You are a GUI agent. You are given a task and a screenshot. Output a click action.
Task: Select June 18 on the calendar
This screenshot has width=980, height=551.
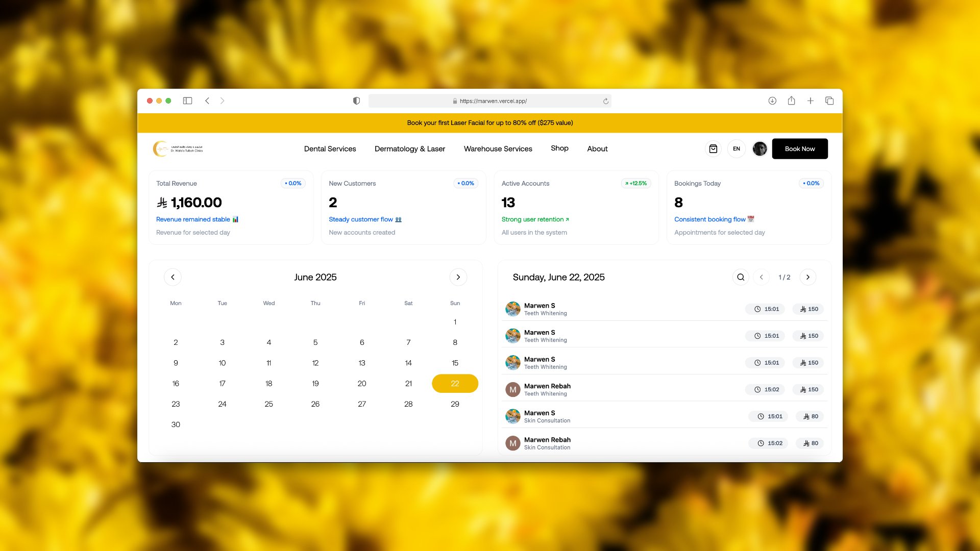coord(268,384)
